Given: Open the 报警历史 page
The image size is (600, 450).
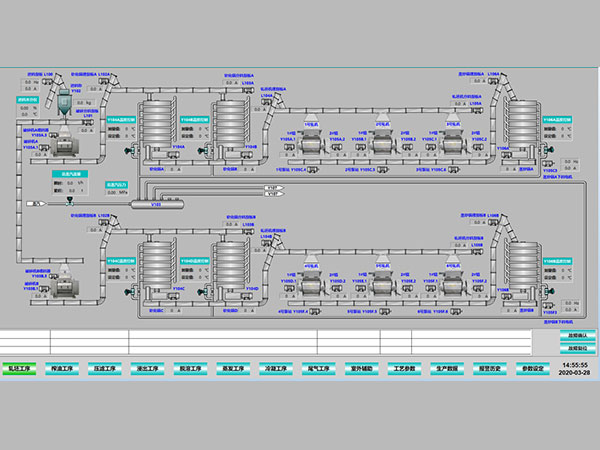Looking at the screenshot, I should click(489, 368).
